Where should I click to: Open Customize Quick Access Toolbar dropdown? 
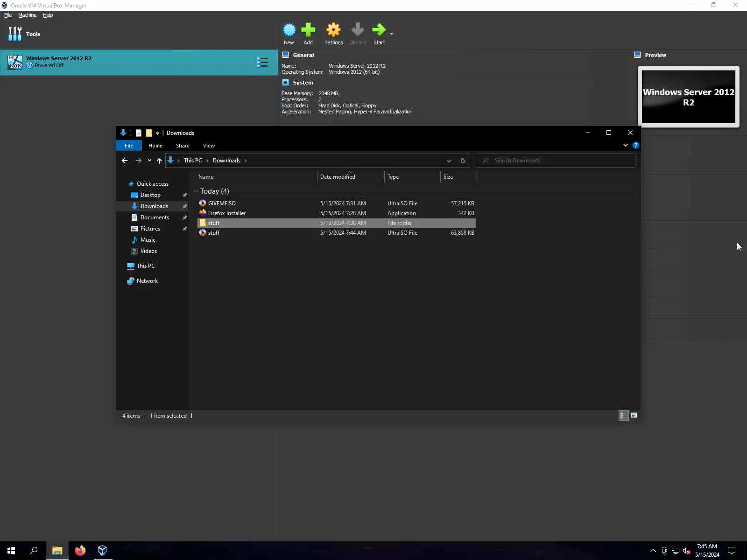(x=157, y=133)
